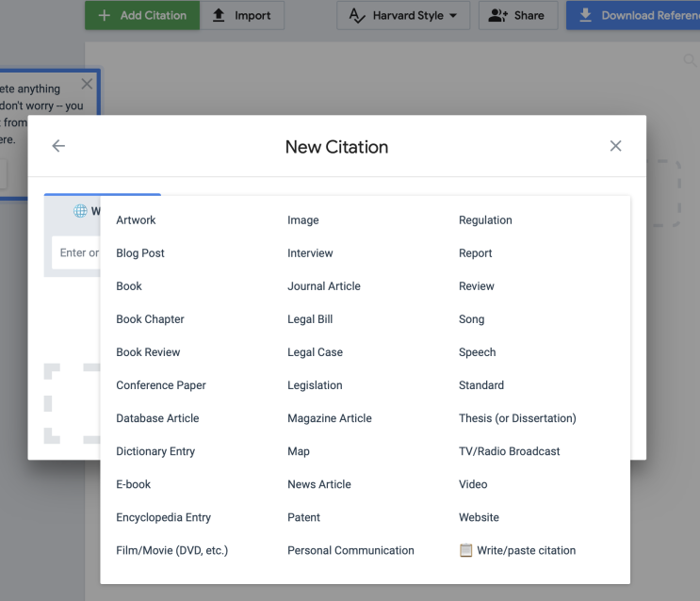Viewport: 700px width, 601px height.
Task: Select Personal Communication option
Action: coord(350,550)
